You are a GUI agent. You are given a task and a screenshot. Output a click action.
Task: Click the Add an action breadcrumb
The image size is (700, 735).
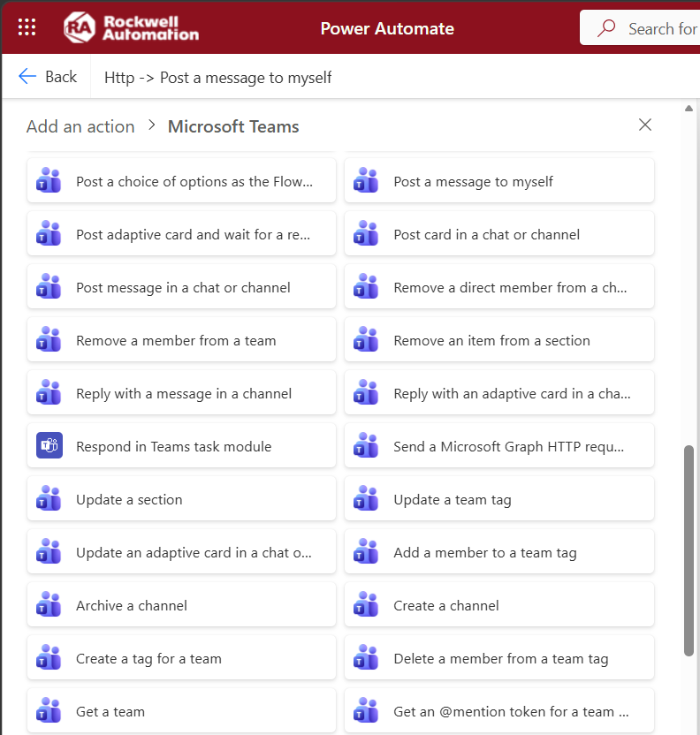point(80,126)
